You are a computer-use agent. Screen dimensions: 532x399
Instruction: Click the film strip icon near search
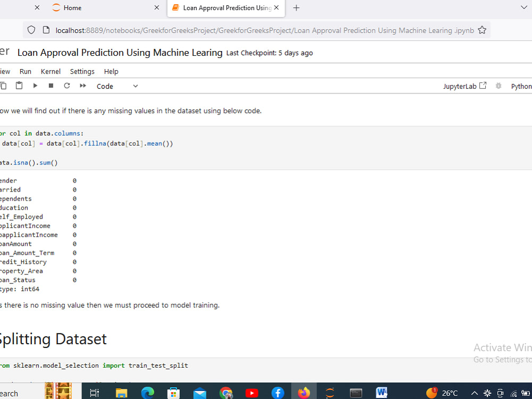pyautogui.click(x=59, y=391)
